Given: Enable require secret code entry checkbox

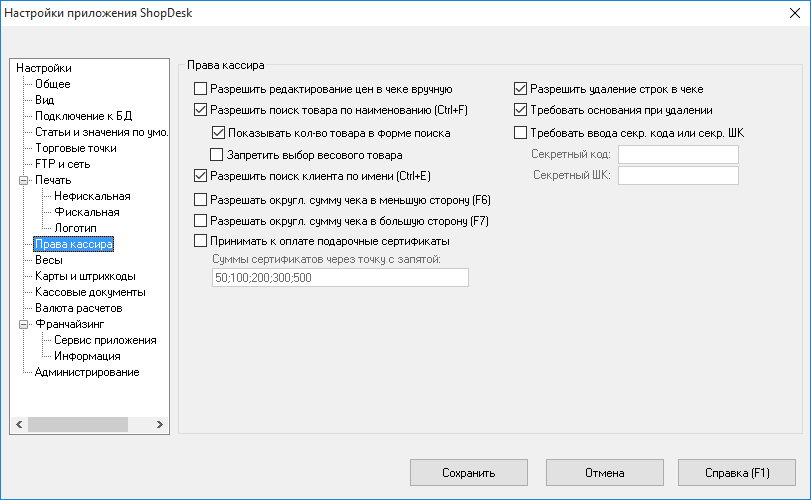Looking at the screenshot, I should click(x=520, y=132).
